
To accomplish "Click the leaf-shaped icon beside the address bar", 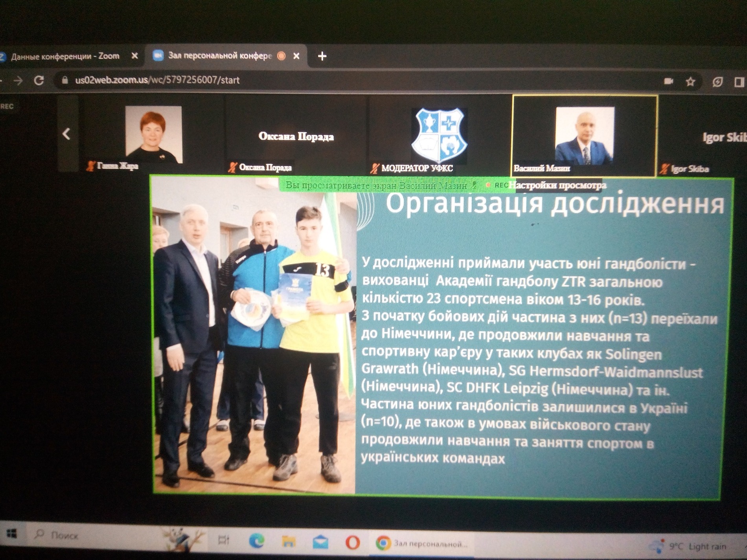I will (x=717, y=82).
